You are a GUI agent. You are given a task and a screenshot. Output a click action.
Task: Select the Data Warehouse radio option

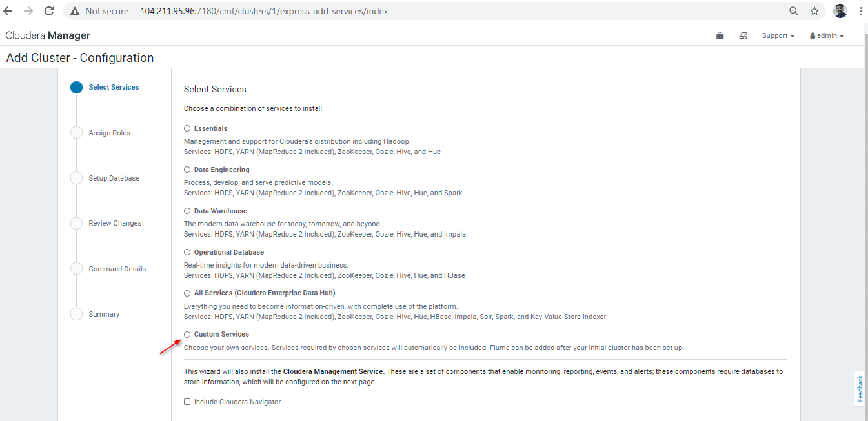(187, 211)
